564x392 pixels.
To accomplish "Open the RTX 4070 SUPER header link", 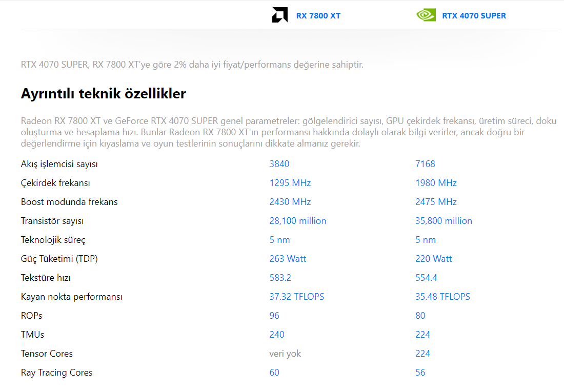I will [x=474, y=16].
